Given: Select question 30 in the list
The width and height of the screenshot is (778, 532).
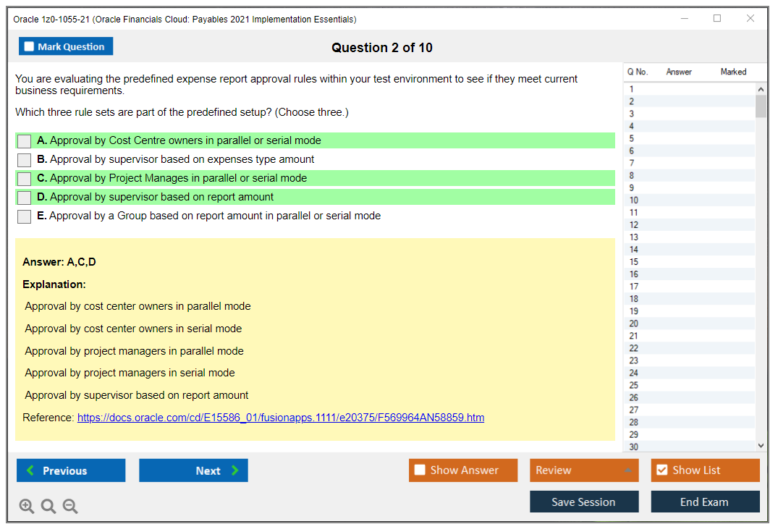Looking at the screenshot, I should pyautogui.click(x=689, y=447).
